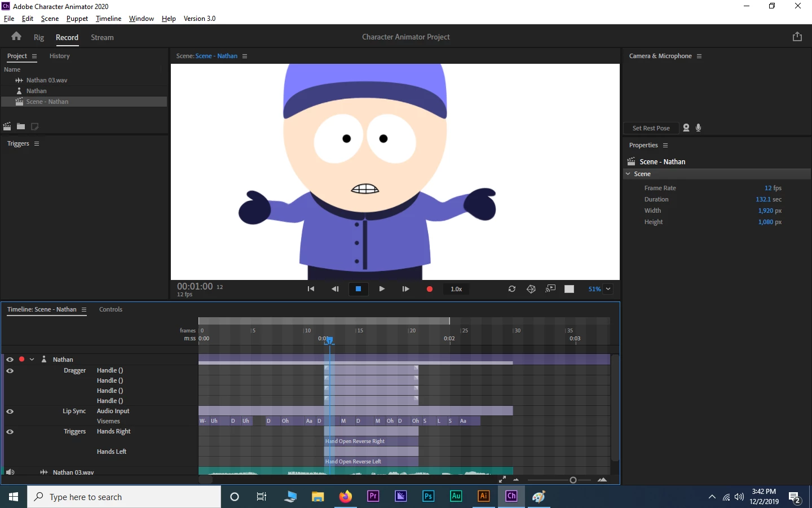
Task: Click the webcam icon beside Set Rest Pose
Action: click(x=686, y=128)
